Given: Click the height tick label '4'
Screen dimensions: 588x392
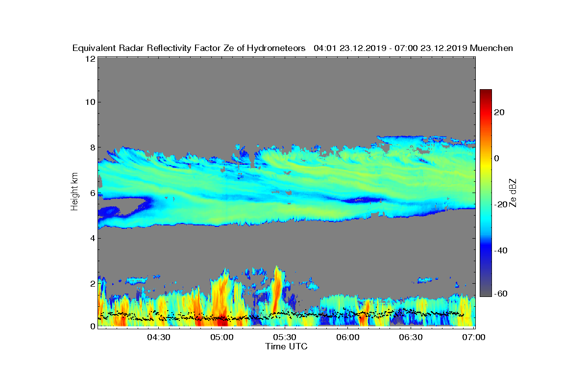Looking at the screenshot, I should (x=92, y=238).
